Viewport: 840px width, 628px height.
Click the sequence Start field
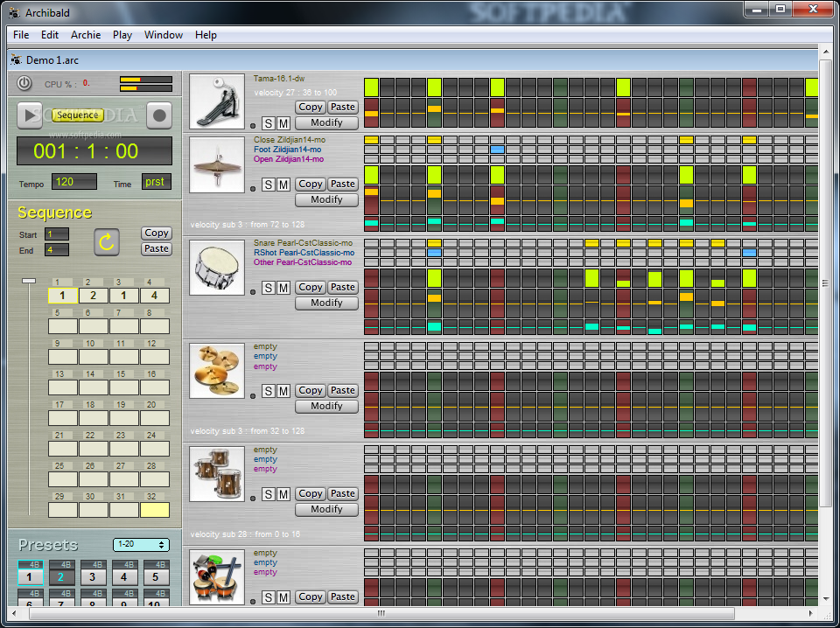tap(57, 234)
